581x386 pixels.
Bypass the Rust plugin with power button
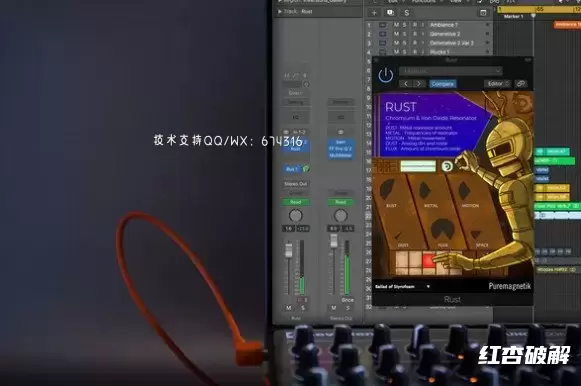(385, 76)
